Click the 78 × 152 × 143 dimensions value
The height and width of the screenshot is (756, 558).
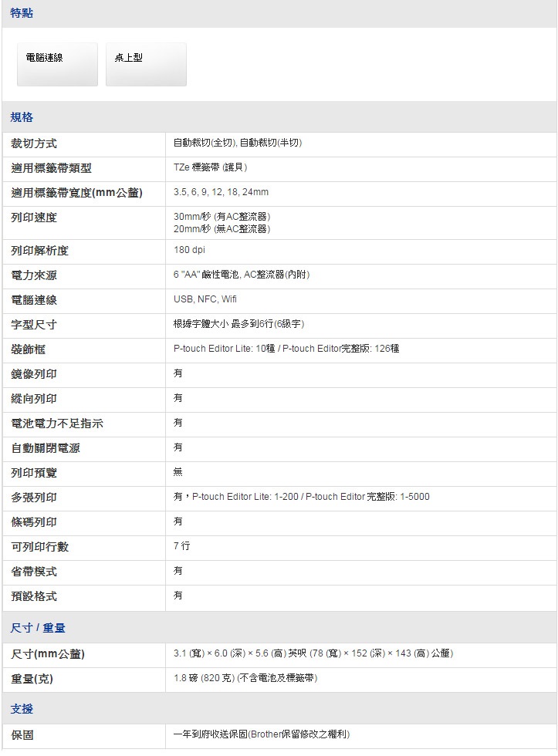pos(313,653)
